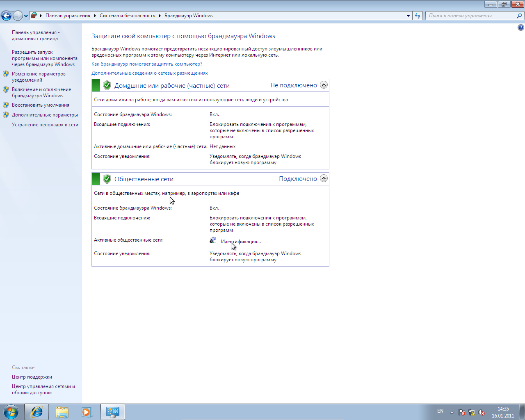Click 'Подключено' status text

pyautogui.click(x=298, y=179)
